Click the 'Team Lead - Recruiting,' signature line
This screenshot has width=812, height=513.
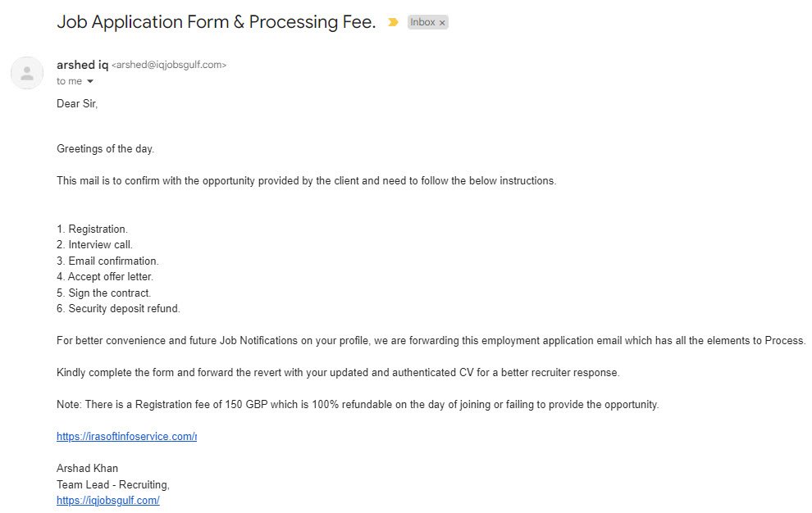pyautogui.click(x=112, y=484)
